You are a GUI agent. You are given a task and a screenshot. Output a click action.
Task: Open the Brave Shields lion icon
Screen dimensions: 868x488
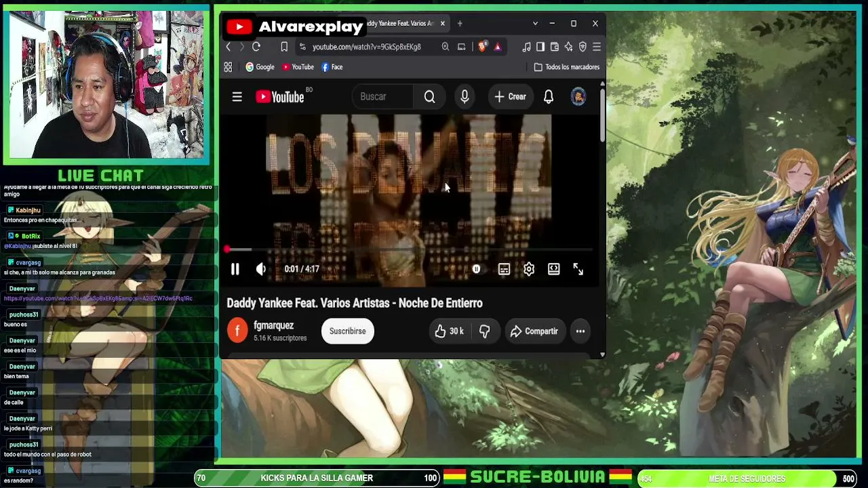click(x=482, y=47)
